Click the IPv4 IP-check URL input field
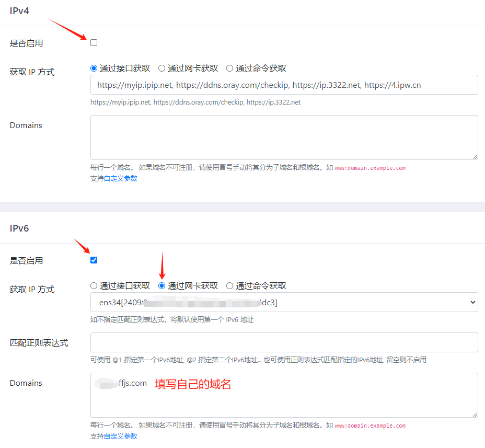Screen dimensions: 485x448 284,85
